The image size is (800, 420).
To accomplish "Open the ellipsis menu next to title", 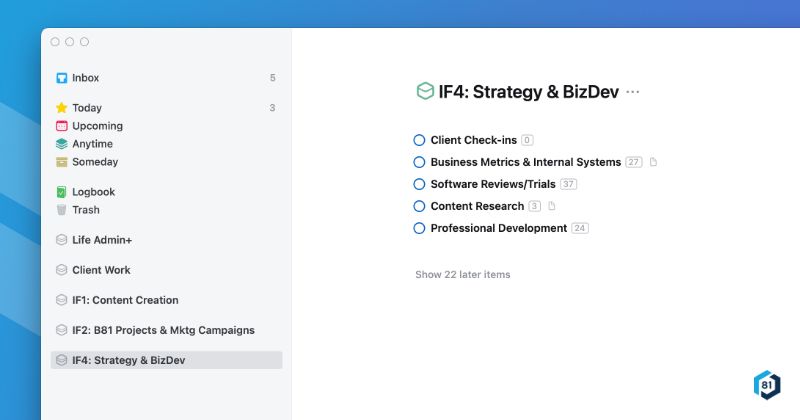I will point(632,92).
